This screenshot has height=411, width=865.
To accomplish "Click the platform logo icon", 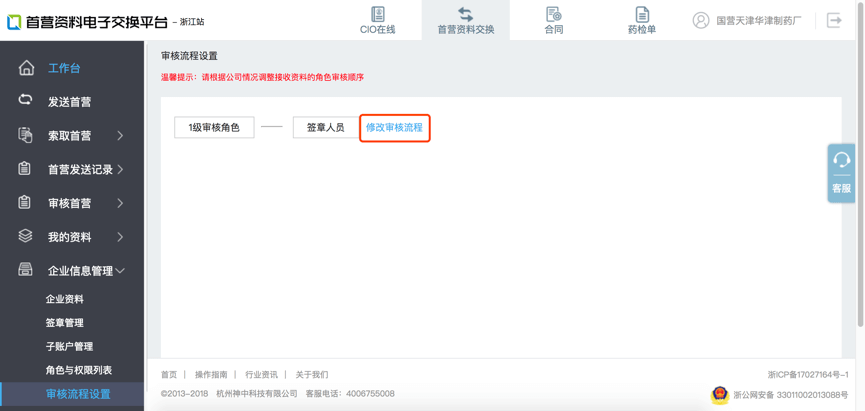I will (13, 22).
